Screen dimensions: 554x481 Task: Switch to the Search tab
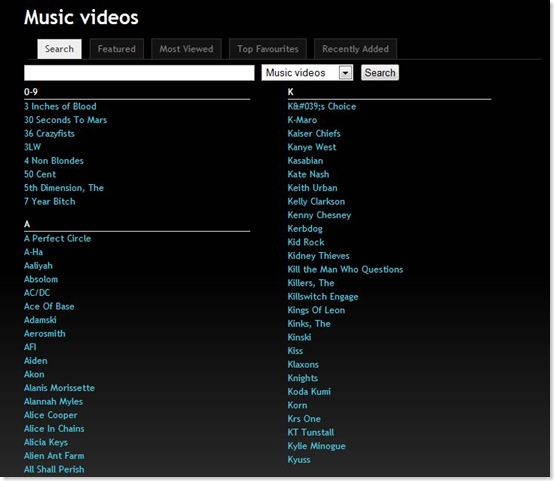click(59, 49)
